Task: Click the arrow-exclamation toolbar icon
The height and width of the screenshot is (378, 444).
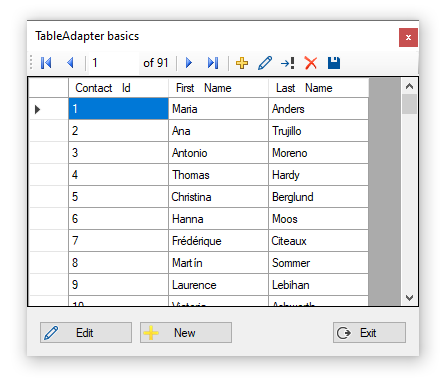Action: (x=288, y=63)
